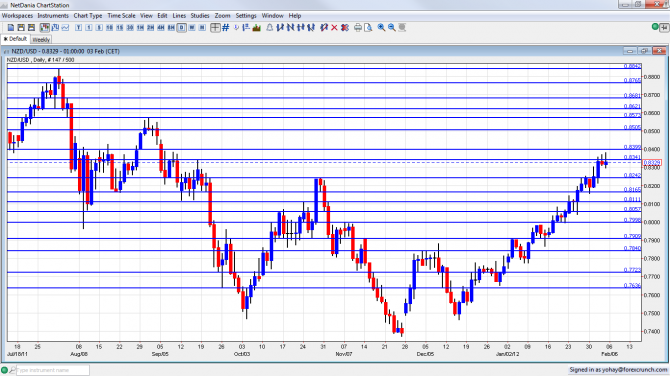This screenshot has height=376, width=670.
Task: Click the alarm bell icon
Action: pyautogui.click(x=270, y=27)
